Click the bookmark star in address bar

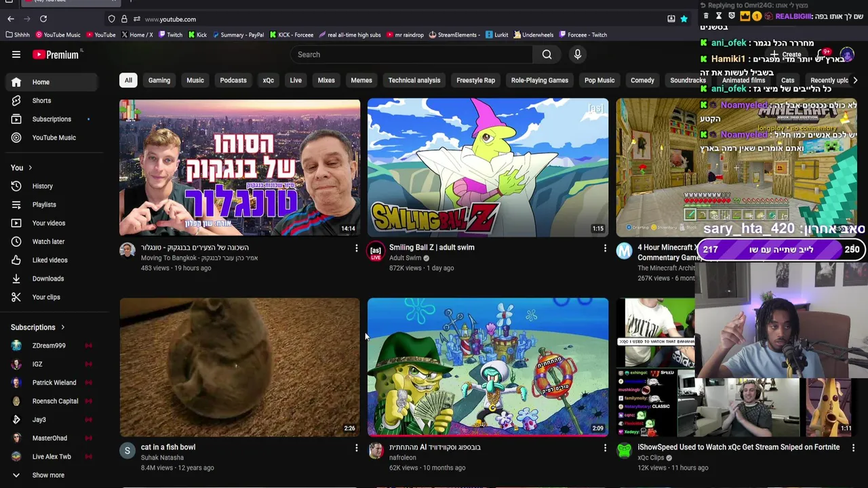click(x=684, y=19)
